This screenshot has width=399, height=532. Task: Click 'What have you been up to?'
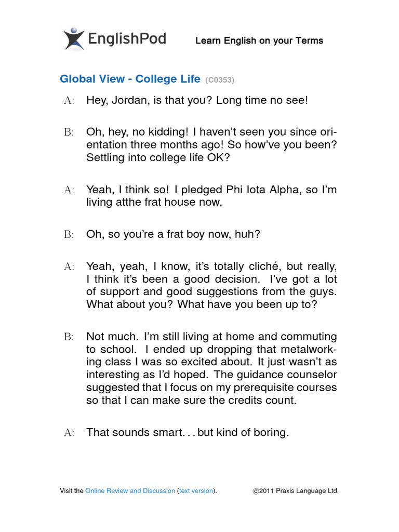tap(247, 304)
